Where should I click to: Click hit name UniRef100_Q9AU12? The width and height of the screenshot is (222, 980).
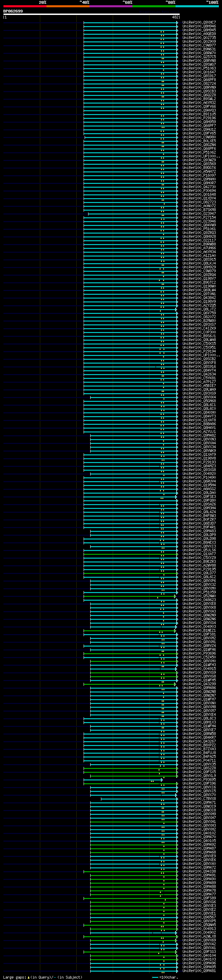[x=199, y=130]
